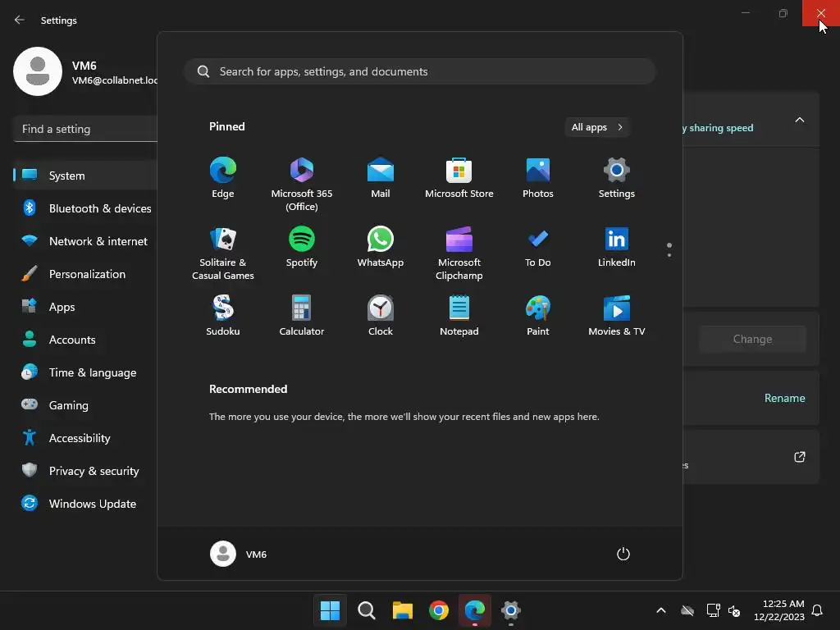Image resolution: width=840 pixels, height=630 pixels.
Task: Click the Start menu search box
Action: click(420, 71)
